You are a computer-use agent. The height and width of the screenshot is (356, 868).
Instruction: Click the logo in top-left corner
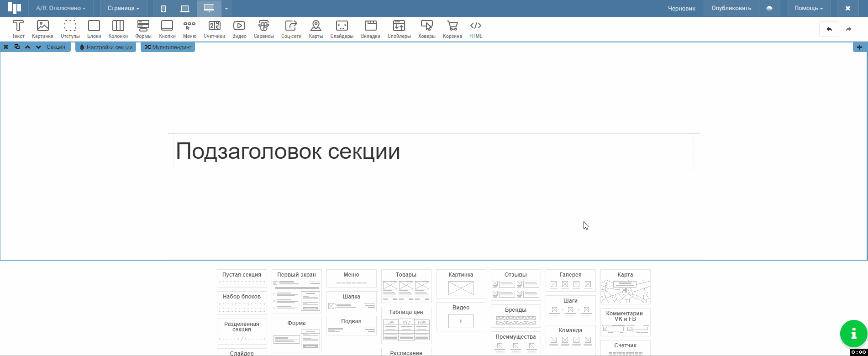tap(15, 8)
